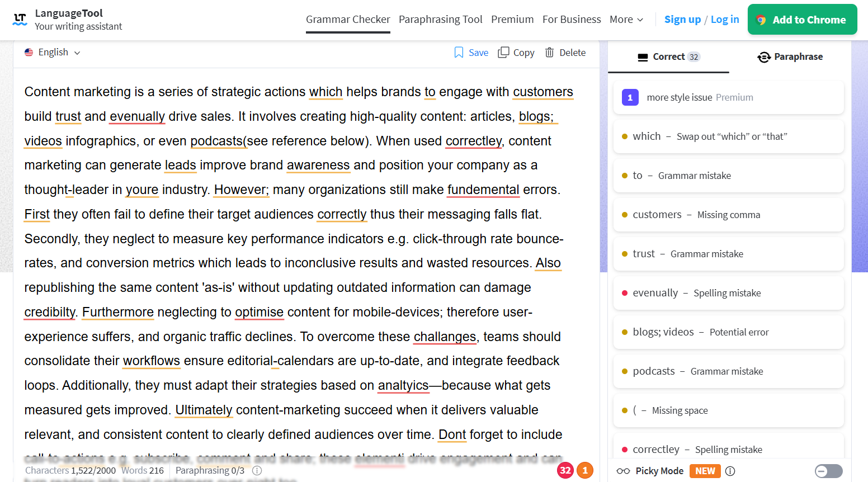Click the LanguageTool logo icon
The width and height of the screenshot is (868, 482).
coord(21,18)
